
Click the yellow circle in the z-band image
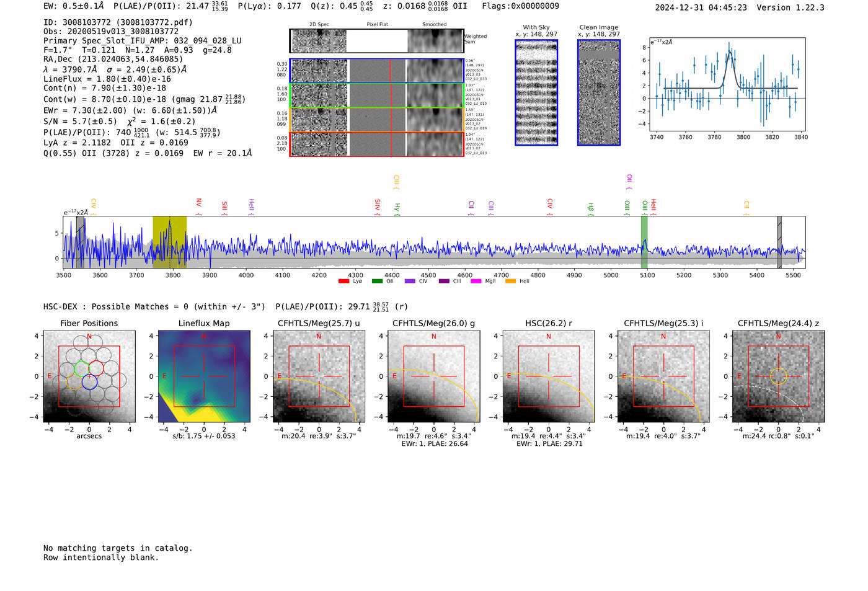778,376
